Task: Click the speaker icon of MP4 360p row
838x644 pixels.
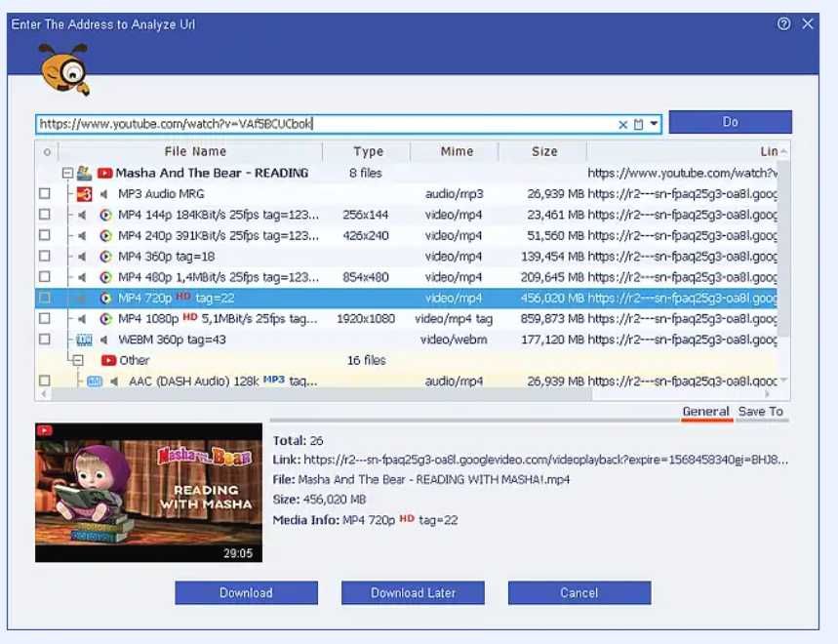Action: pyautogui.click(x=82, y=257)
